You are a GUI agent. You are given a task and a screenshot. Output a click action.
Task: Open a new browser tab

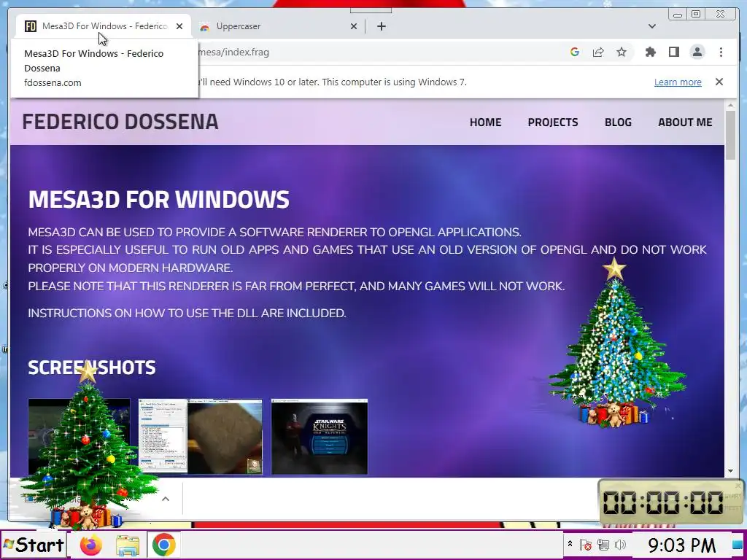[x=381, y=26]
